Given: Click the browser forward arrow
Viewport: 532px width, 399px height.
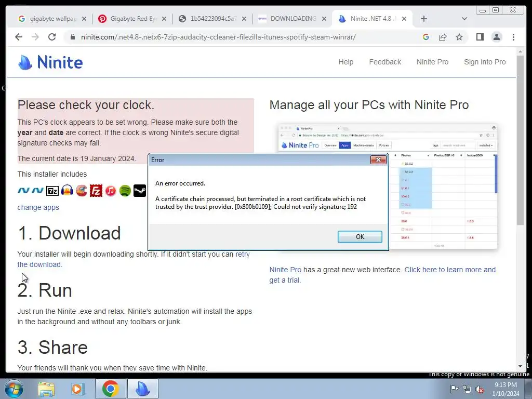Looking at the screenshot, I should tap(35, 37).
